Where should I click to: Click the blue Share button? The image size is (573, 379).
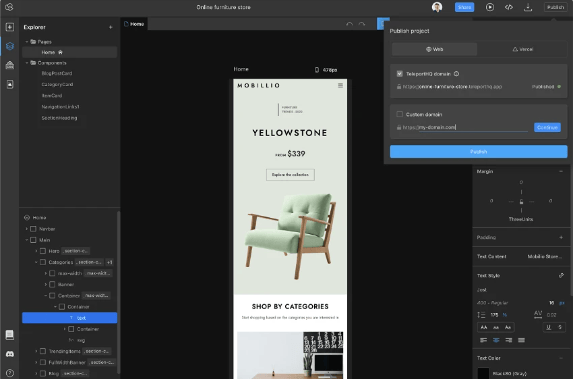click(464, 7)
